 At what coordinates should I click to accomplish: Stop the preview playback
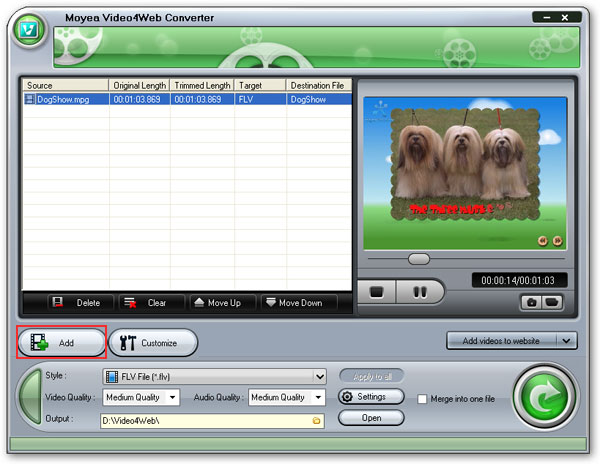pos(377,292)
